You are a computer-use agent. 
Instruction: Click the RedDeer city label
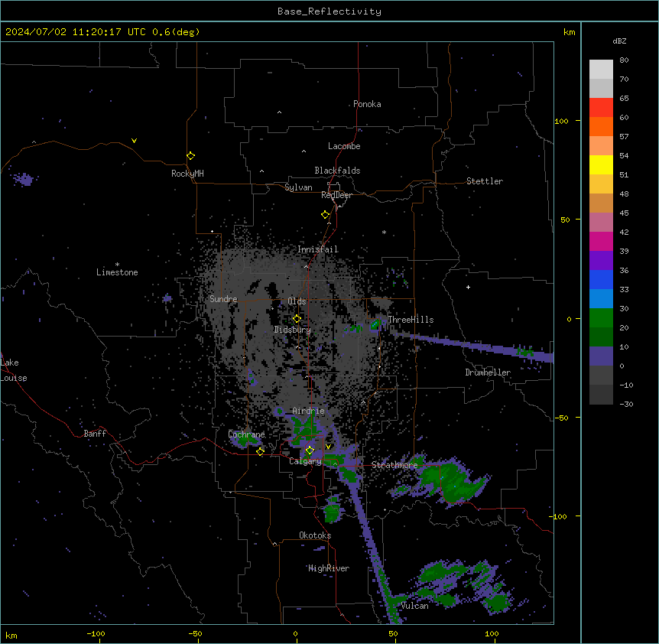click(336, 195)
